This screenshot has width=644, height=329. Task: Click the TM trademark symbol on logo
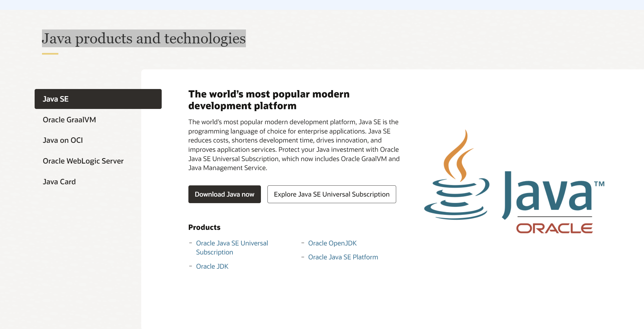[599, 184]
